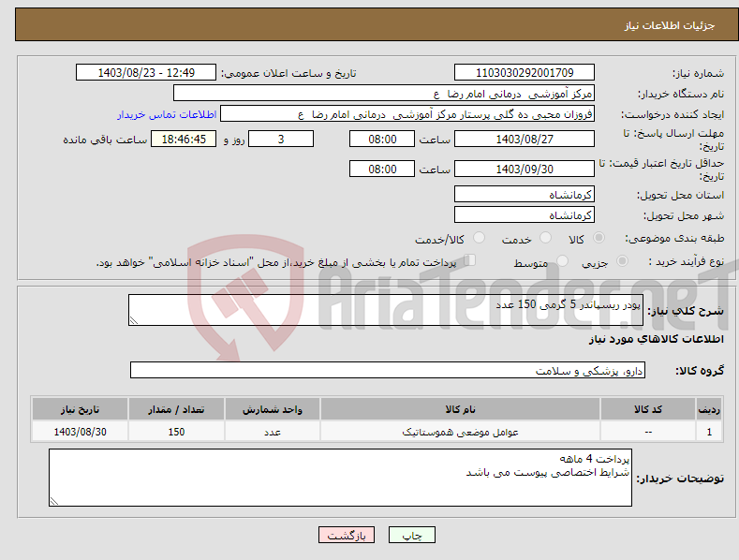The image size is (739, 560).
Task: Select the جزیی purchase type radio
Action: point(622,261)
